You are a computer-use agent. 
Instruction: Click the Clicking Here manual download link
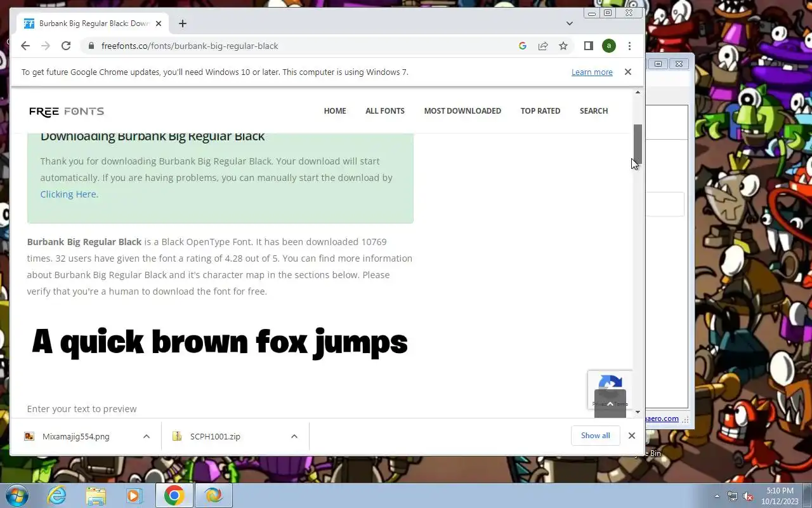pos(69,194)
